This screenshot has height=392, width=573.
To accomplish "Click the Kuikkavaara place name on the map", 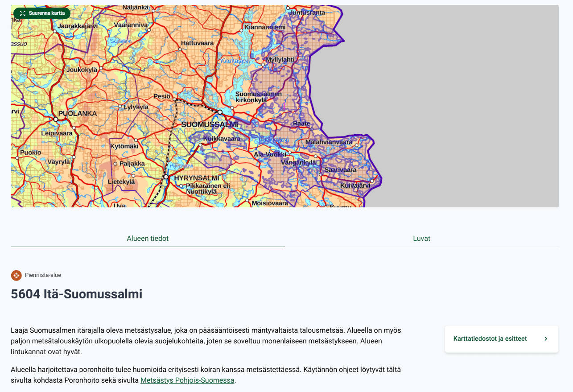I will click(x=222, y=139).
